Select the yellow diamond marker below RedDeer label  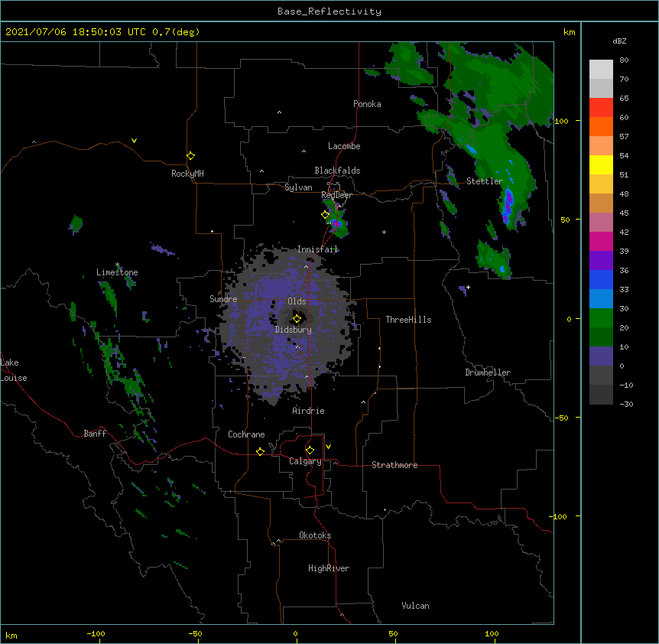coord(326,215)
